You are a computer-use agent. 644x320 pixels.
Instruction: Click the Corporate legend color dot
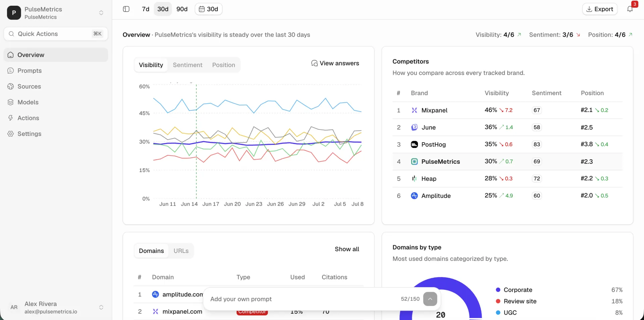point(498,290)
